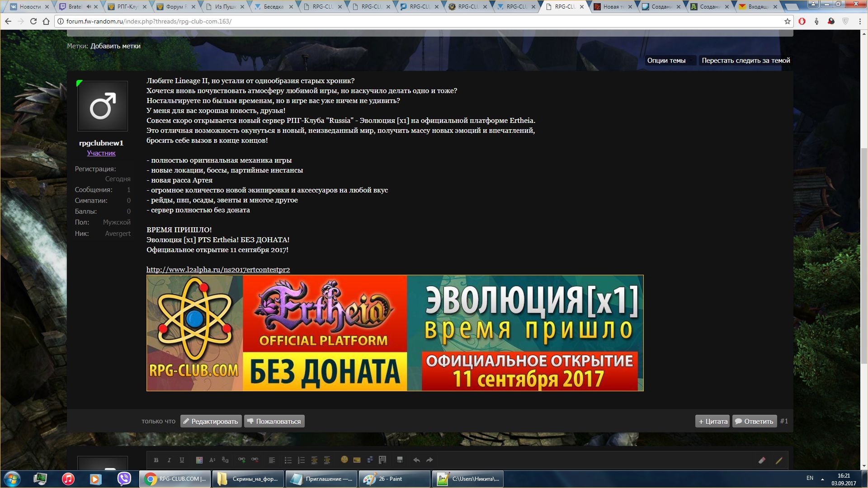868x488 pixels.
Task: Open the l2alpha.ru contest link
Action: (x=218, y=270)
